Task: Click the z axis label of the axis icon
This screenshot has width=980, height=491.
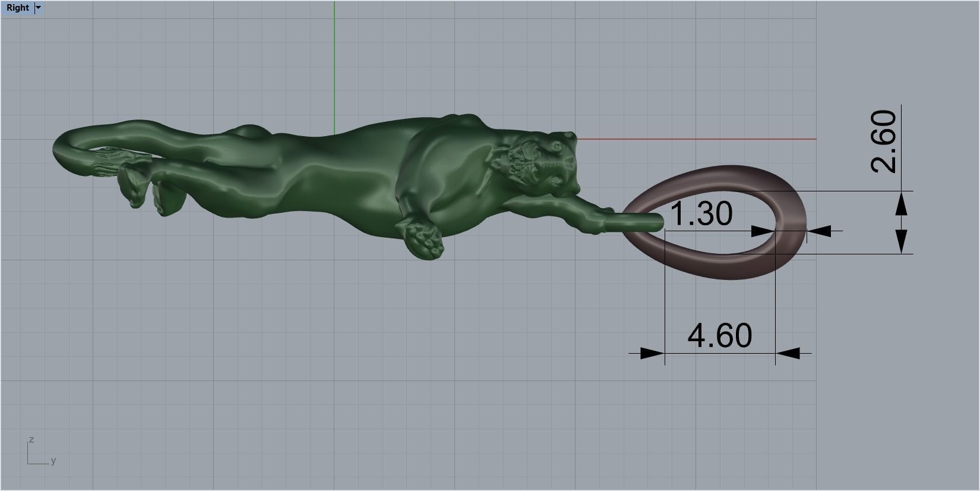Action: (31, 440)
